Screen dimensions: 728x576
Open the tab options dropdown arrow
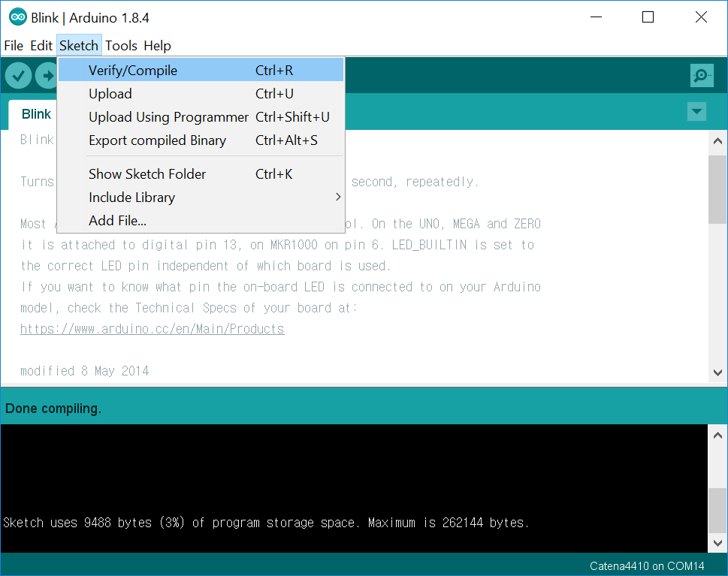696,111
